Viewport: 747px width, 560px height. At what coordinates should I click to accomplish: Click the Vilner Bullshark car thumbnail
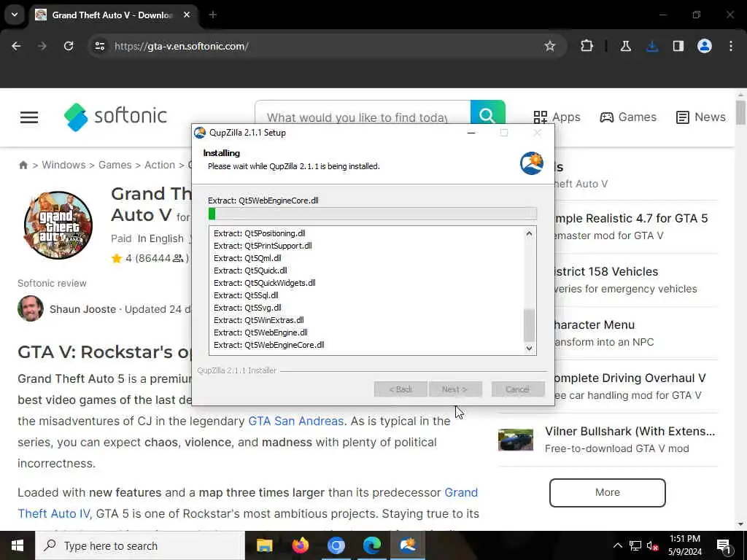click(x=516, y=440)
